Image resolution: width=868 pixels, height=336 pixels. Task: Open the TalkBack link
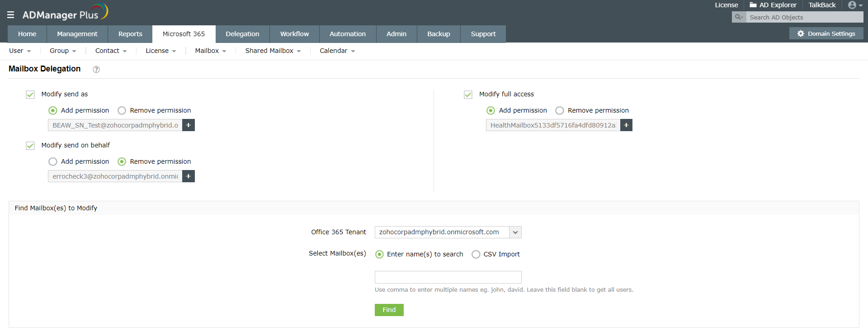822,5
